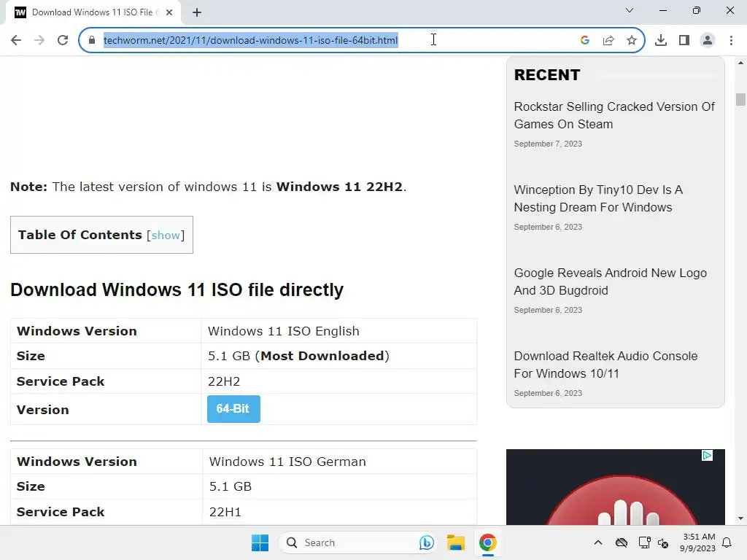Open the Windows Start menu

click(260, 542)
